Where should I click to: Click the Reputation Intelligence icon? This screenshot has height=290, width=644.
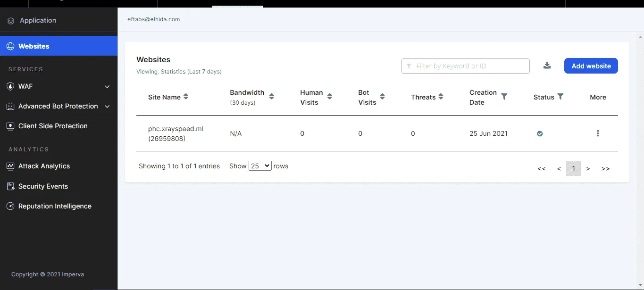10,206
